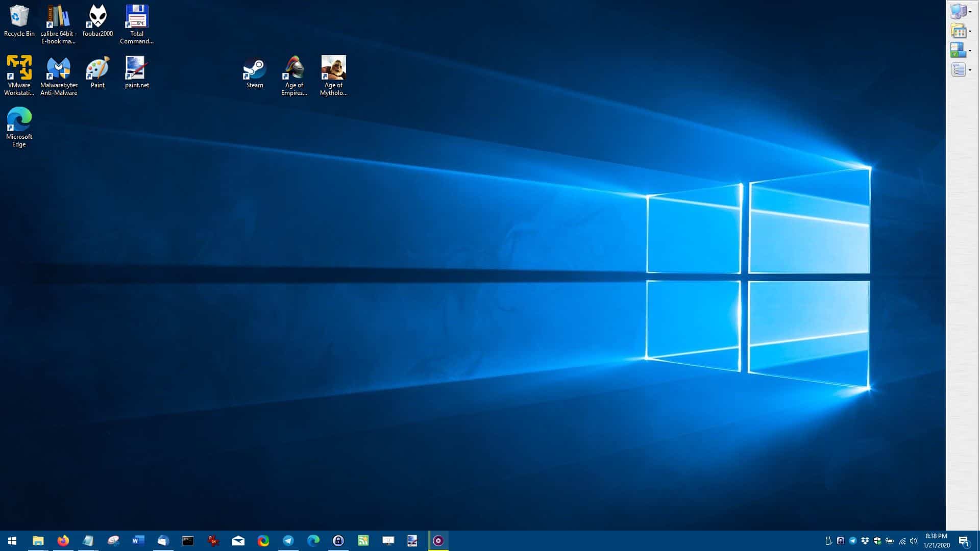Screen dimensions: 980x551
Task: Open foobar2000 from the desktop
Action: 97,15
